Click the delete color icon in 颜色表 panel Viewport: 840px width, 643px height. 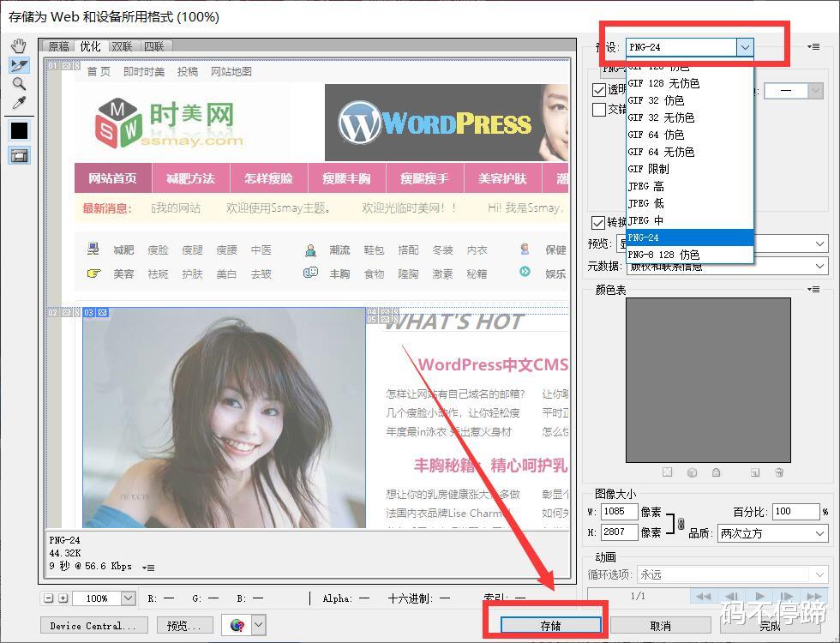[779, 472]
